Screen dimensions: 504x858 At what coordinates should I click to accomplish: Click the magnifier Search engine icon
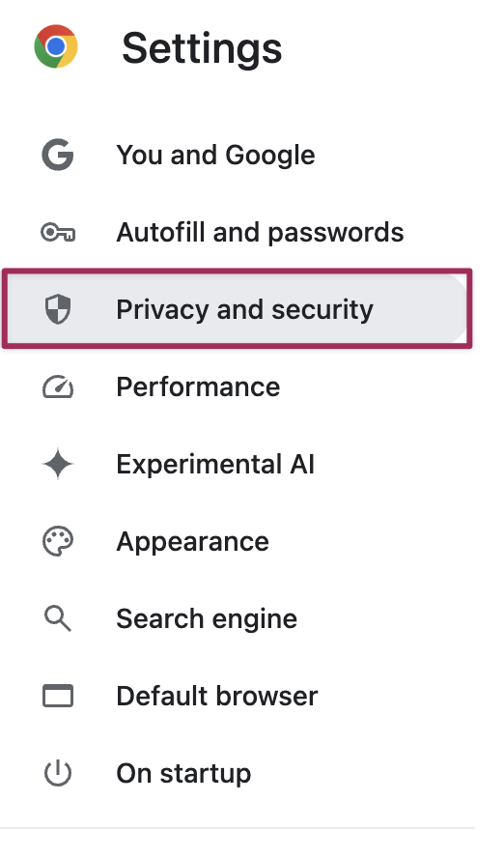click(58, 619)
